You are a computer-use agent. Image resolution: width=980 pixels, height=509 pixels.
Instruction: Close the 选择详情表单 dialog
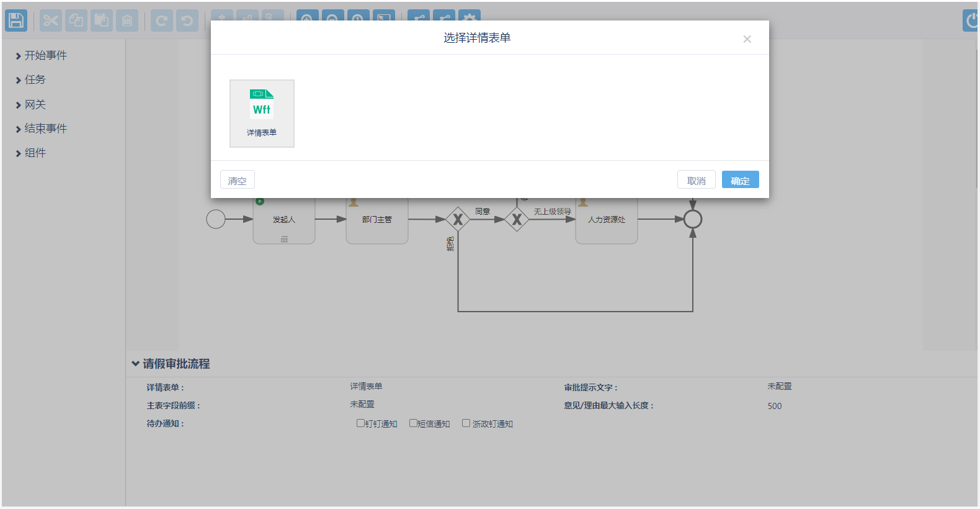(747, 39)
